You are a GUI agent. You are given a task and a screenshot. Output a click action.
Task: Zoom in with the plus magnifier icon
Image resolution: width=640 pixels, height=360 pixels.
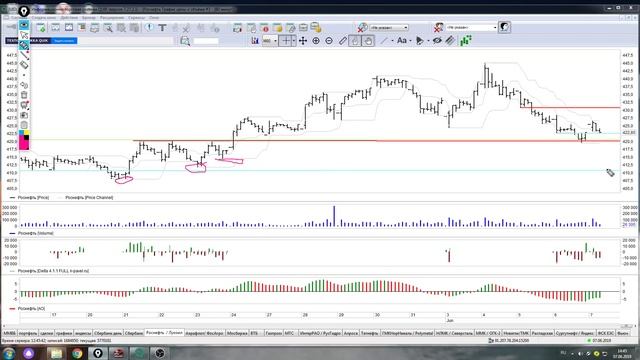pos(316,40)
